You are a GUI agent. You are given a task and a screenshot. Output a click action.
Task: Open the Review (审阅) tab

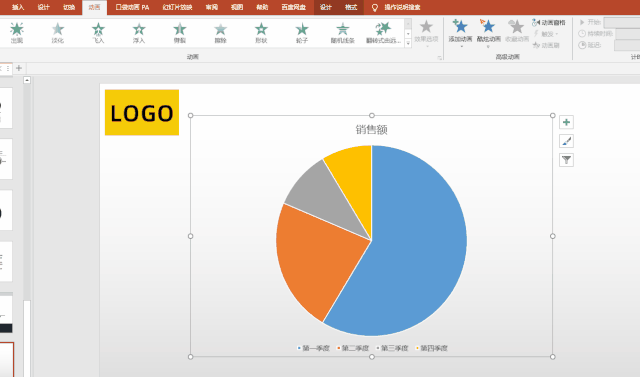(x=211, y=7)
